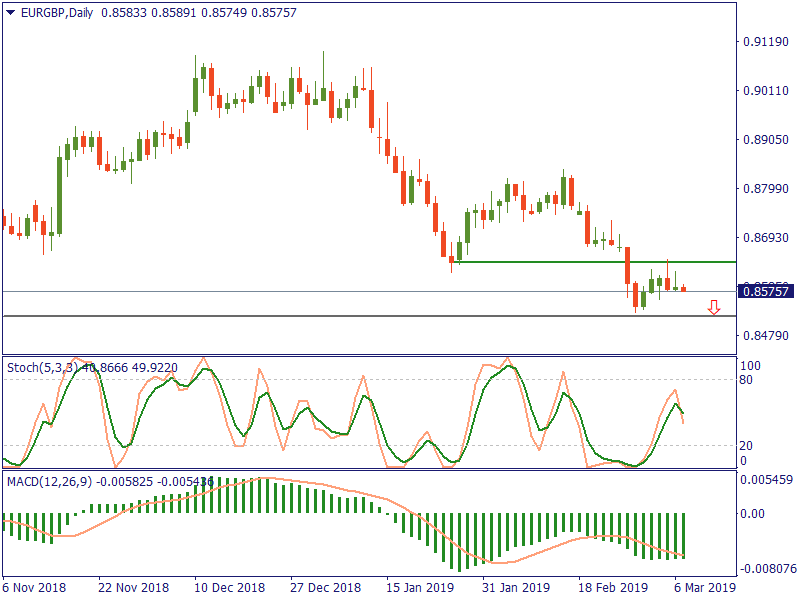The height and width of the screenshot is (600, 800).
Task: Select the open price value 0.85833
Action: (124, 13)
